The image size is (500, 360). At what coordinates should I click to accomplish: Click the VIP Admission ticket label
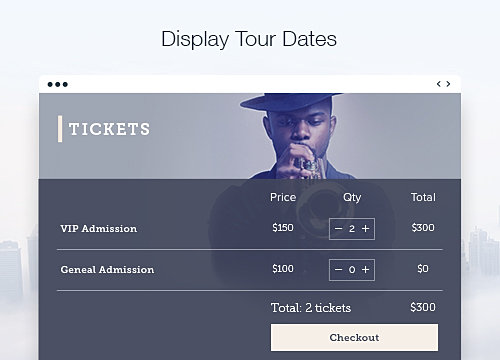coord(99,229)
